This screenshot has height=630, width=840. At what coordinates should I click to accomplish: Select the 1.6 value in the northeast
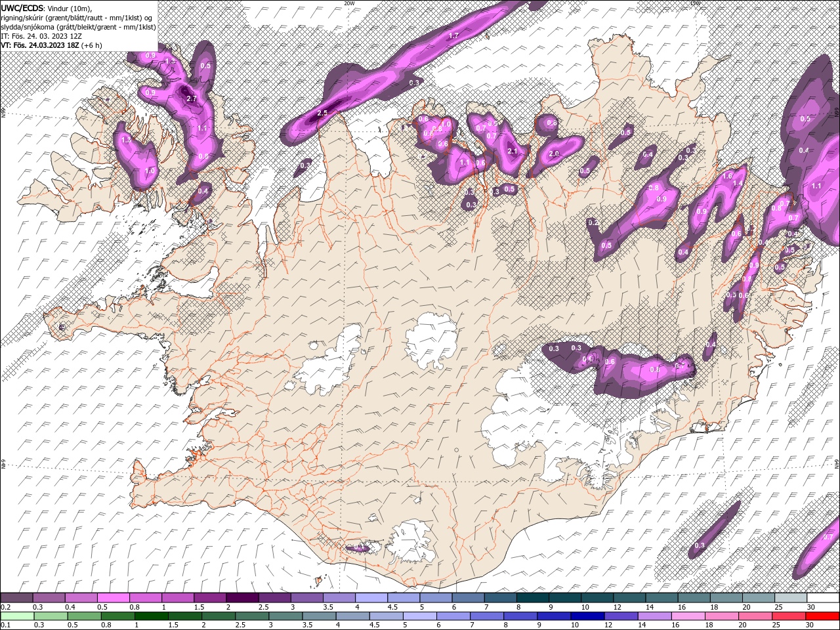726,177
